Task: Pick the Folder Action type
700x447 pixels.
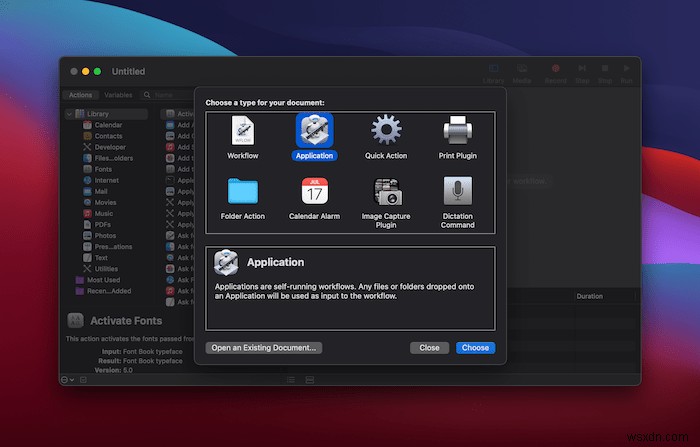Action: (242, 198)
